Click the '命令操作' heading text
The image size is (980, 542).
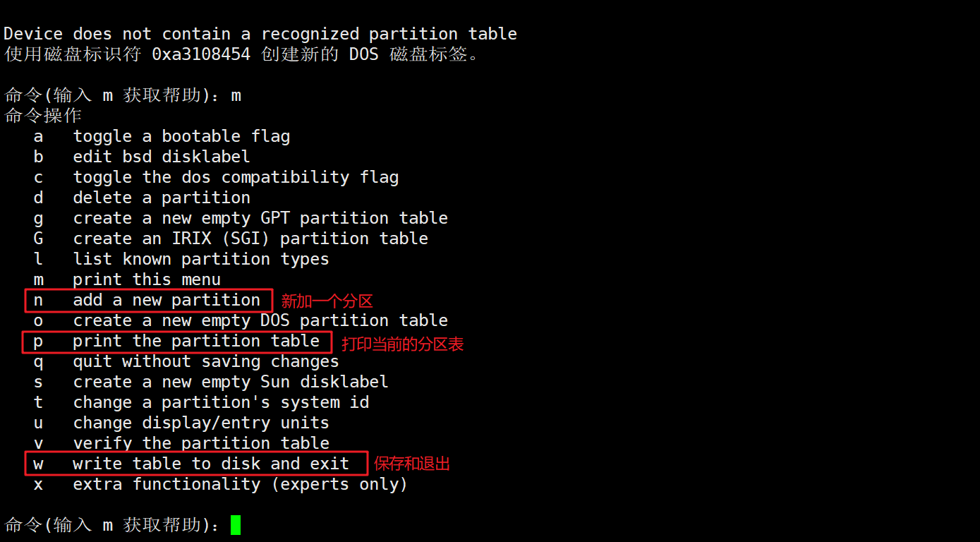pos(43,116)
